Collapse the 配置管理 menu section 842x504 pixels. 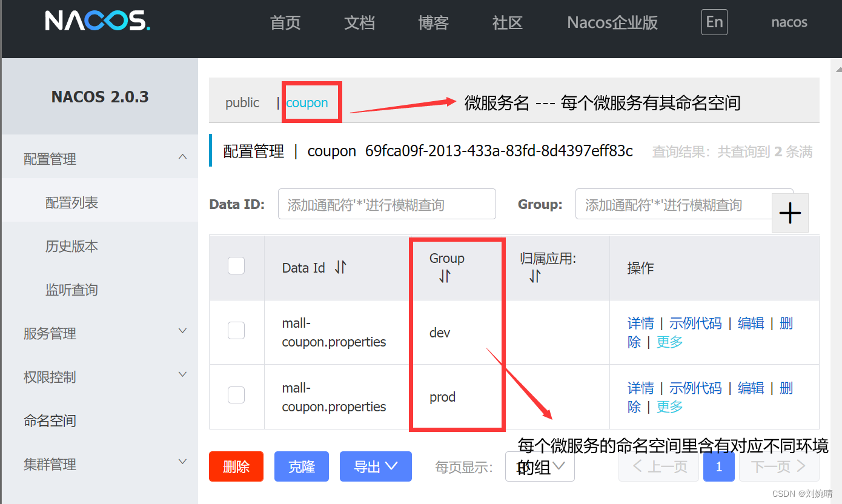pyautogui.click(x=183, y=157)
